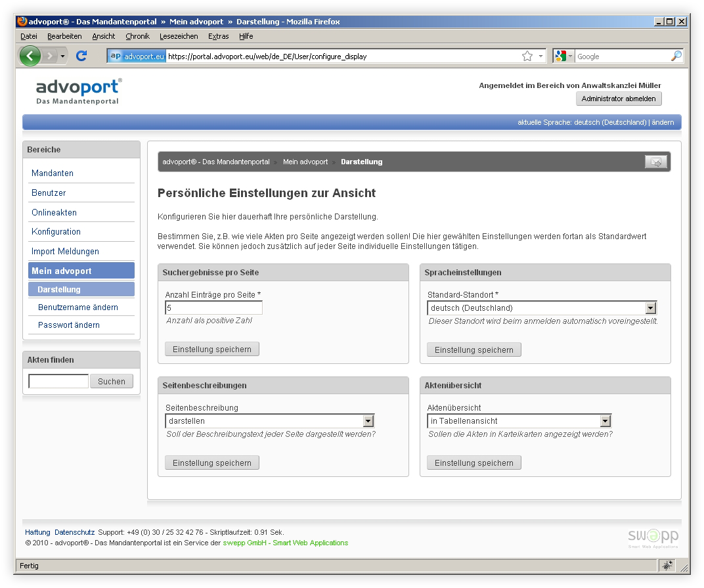This screenshot has width=704, height=588.
Task: Open the Bearbeiten menu
Action: tap(64, 36)
